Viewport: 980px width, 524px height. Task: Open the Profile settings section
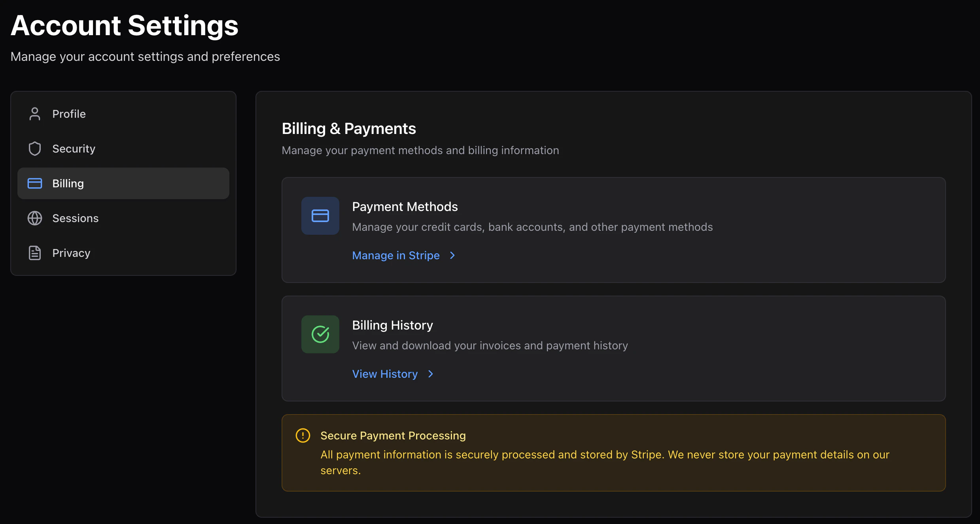tap(123, 114)
